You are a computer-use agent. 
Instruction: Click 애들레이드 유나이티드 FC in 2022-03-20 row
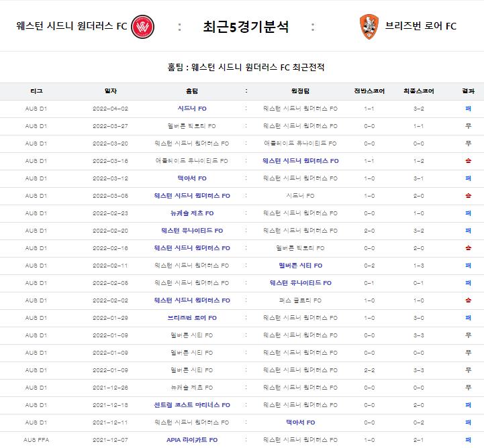coord(300,144)
